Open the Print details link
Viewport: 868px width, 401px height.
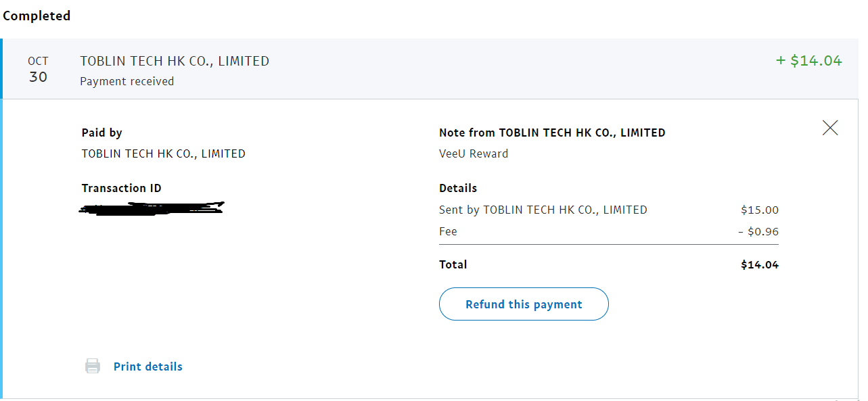pos(148,367)
